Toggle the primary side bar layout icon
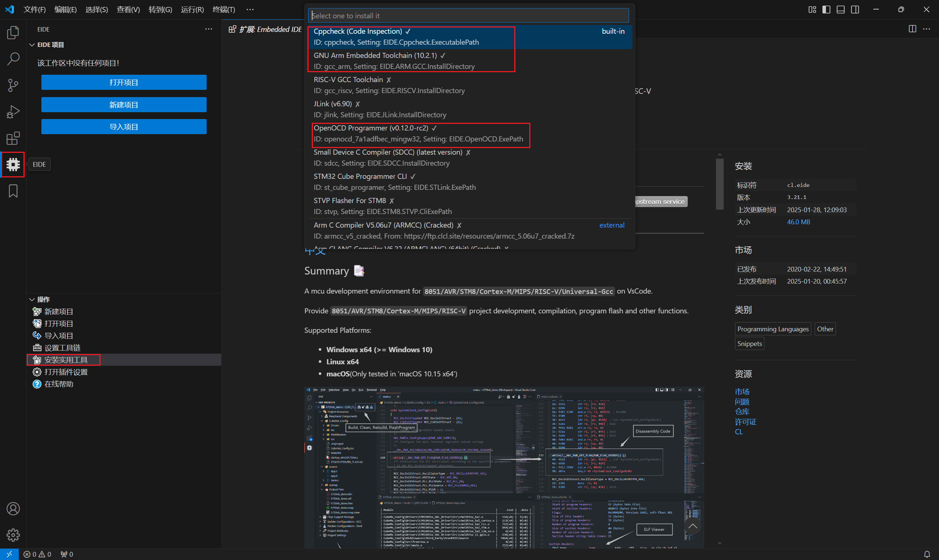Screen dimensions: 939x560 pos(826,10)
